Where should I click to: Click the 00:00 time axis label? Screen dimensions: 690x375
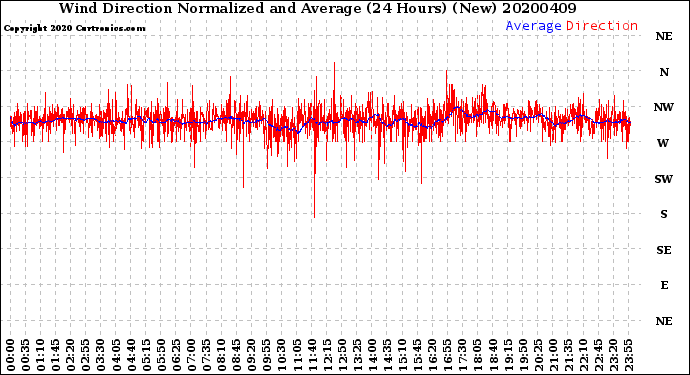11,355
